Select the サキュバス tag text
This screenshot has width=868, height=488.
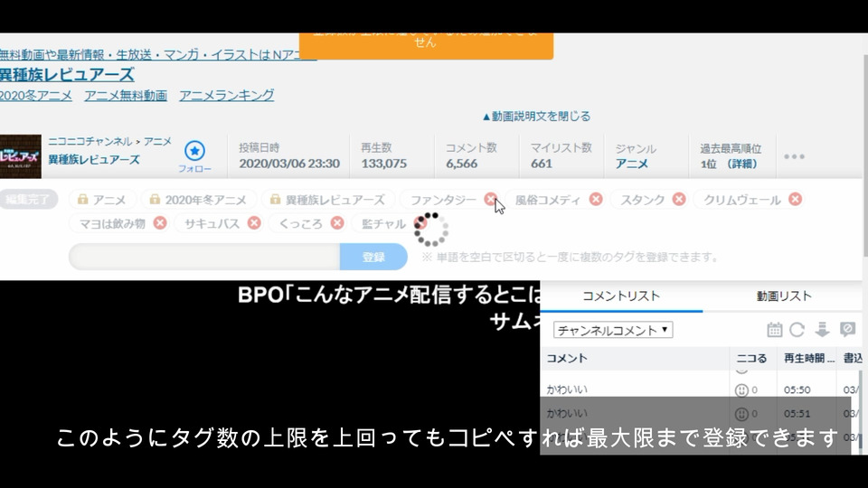pyautogui.click(x=212, y=223)
